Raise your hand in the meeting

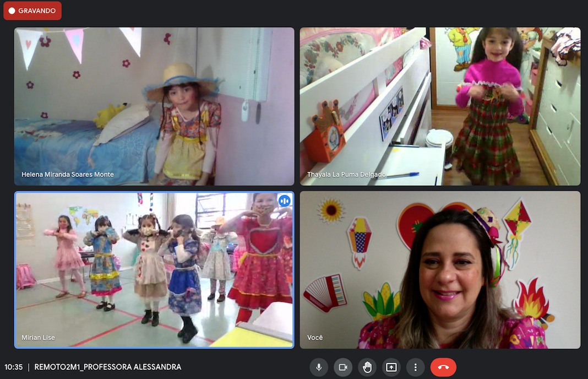(x=367, y=367)
